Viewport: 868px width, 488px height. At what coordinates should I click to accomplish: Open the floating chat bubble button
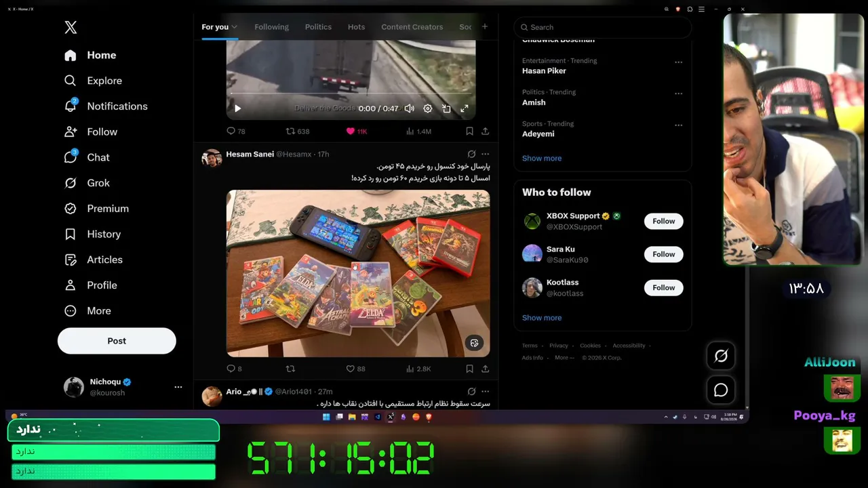click(721, 390)
